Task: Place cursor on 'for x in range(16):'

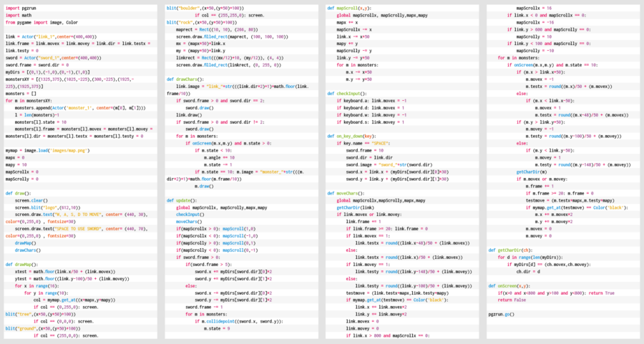Action: click(x=41, y=285)
